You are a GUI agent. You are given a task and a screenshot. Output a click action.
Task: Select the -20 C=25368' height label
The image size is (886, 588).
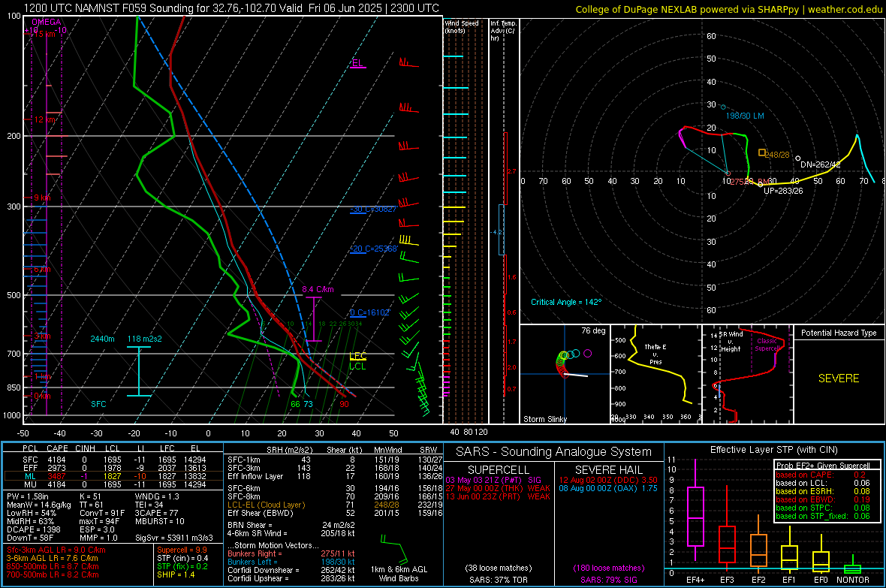pos(373,249)
